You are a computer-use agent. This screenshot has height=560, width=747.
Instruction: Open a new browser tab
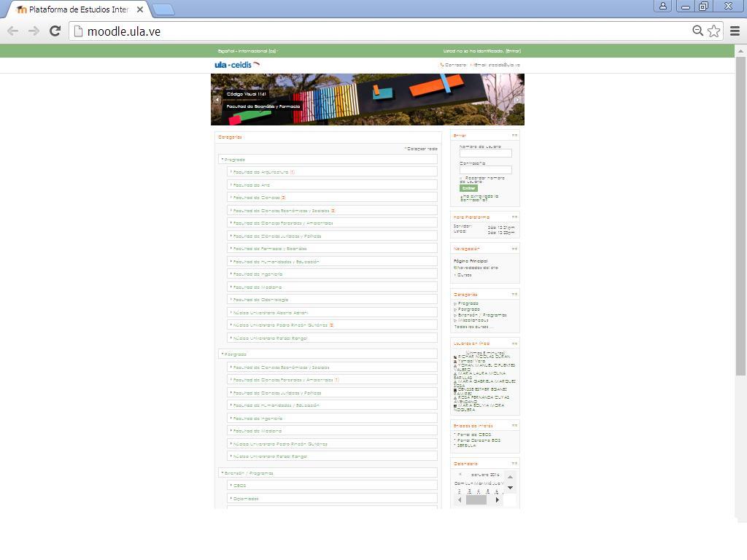163,9
